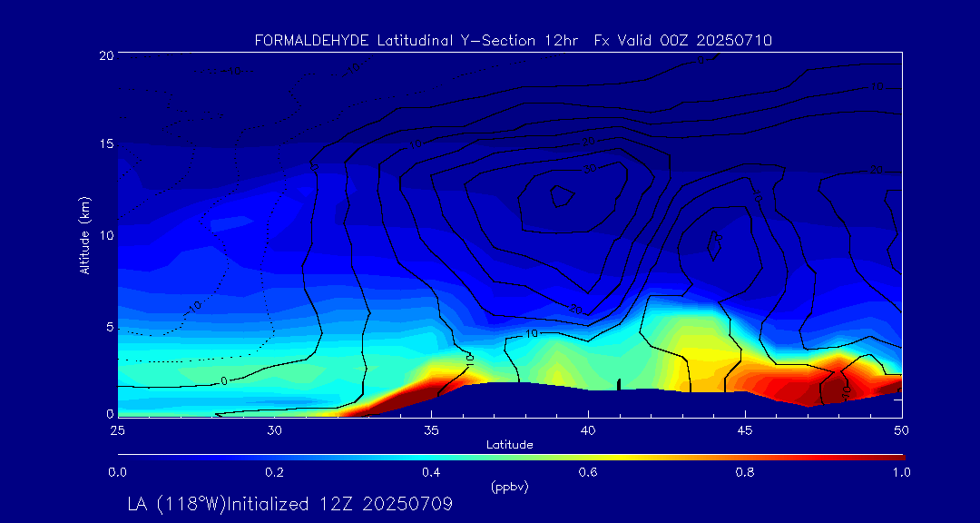Click the small innermost contour at the jet core

(562, 196)
